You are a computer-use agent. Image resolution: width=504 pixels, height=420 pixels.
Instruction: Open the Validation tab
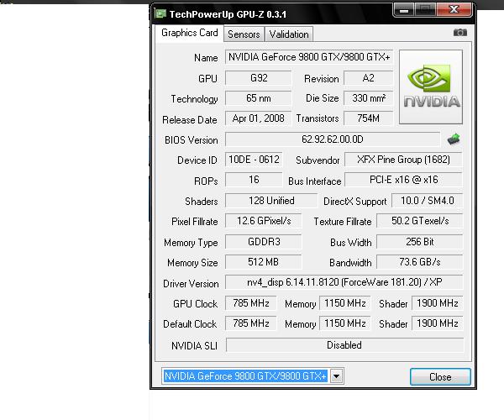pos(289,34)
